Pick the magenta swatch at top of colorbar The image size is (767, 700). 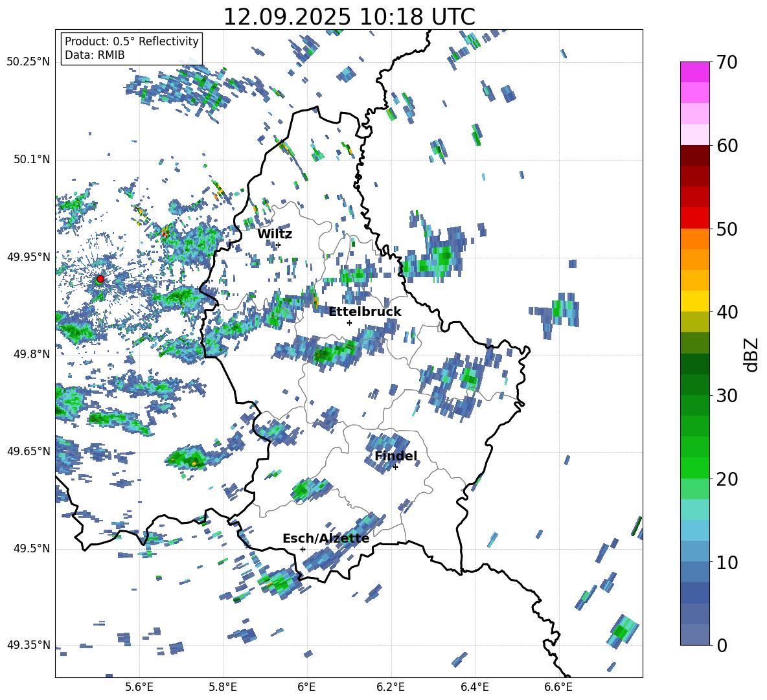click(694, 72)
